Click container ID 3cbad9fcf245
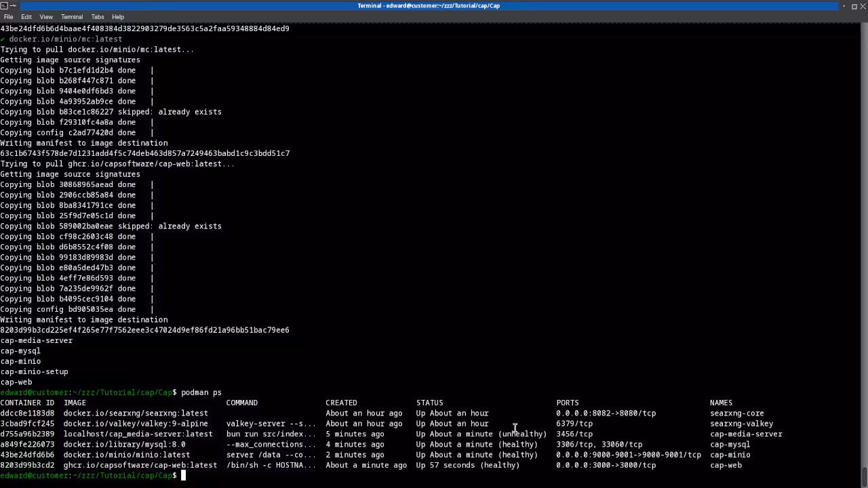The image size is (868, 488). 27,424
